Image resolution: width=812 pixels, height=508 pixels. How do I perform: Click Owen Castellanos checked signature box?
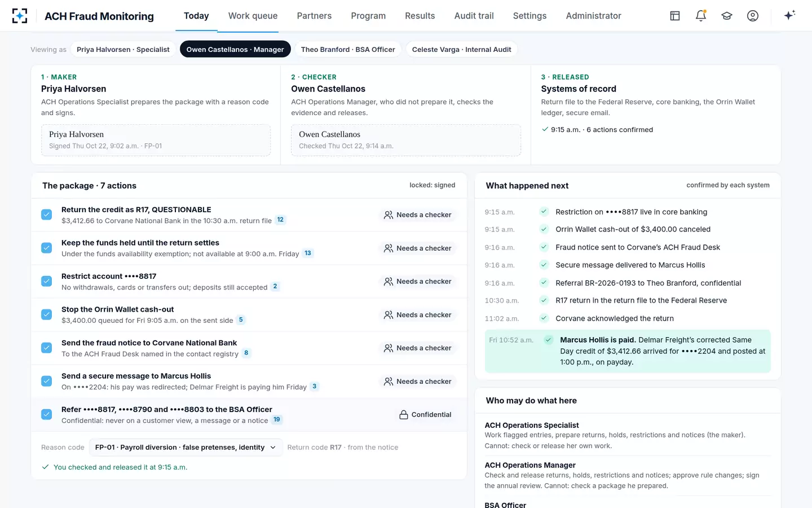[406, 140]
